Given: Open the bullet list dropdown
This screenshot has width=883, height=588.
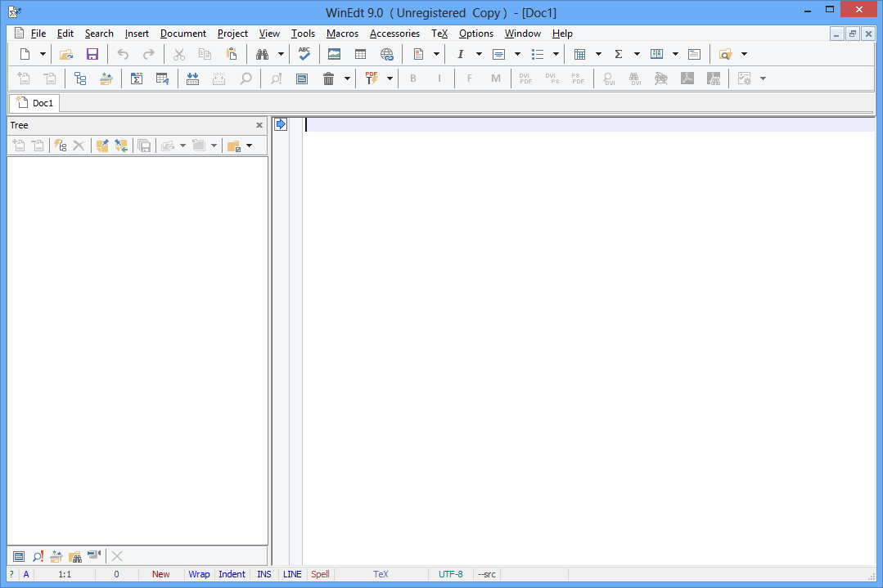Looking at the screenshot, I should coord(555,54).
